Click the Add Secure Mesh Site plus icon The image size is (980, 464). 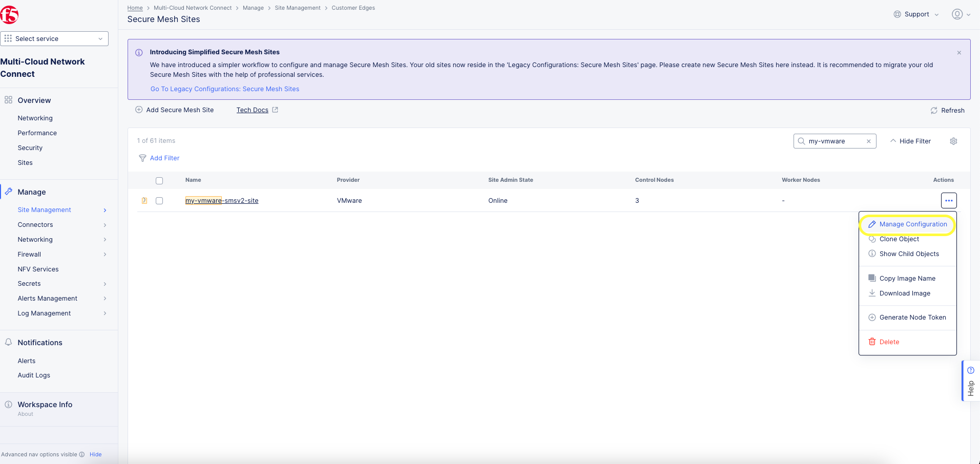[139, 110]
